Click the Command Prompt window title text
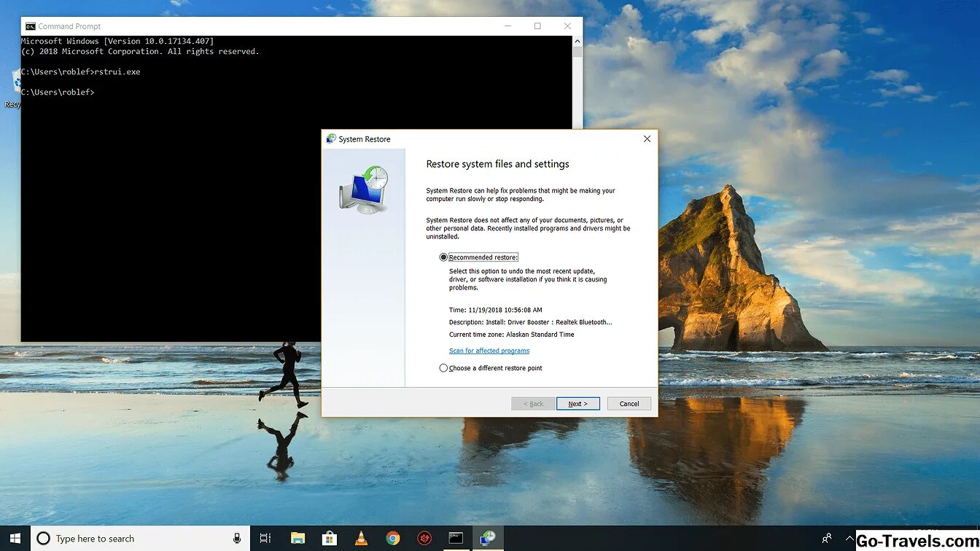This screenshot has height=551, width=980. 69,26
